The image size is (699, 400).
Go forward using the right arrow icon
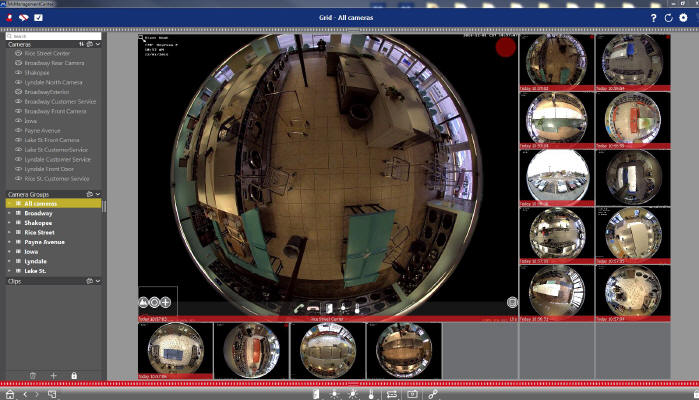pyautogui.click(x=37, y=394)
